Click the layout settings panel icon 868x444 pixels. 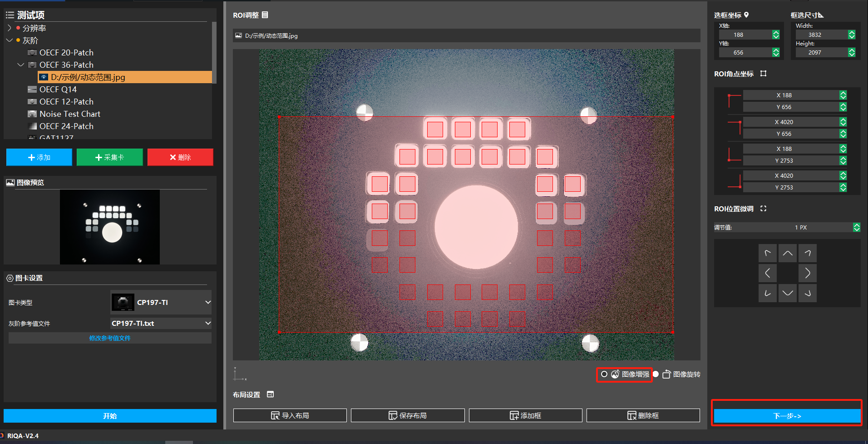(271, 394)
